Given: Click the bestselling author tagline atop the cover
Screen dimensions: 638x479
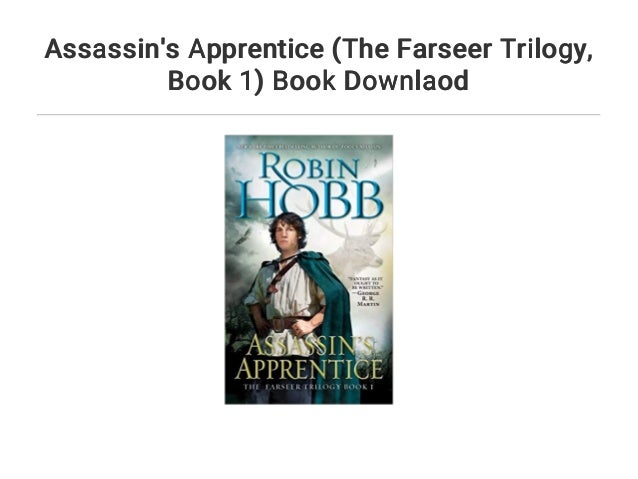Looking at the screenshot, I should [x=309, y=146].
